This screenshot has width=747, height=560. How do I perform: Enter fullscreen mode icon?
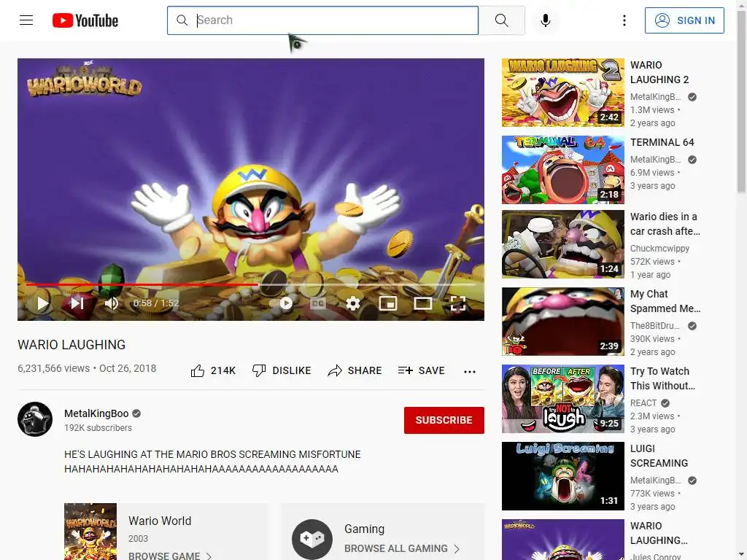click(458, 303)
